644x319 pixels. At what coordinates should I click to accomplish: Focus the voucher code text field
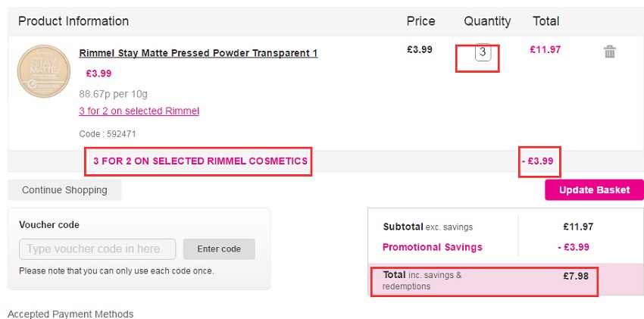[97, 249]
